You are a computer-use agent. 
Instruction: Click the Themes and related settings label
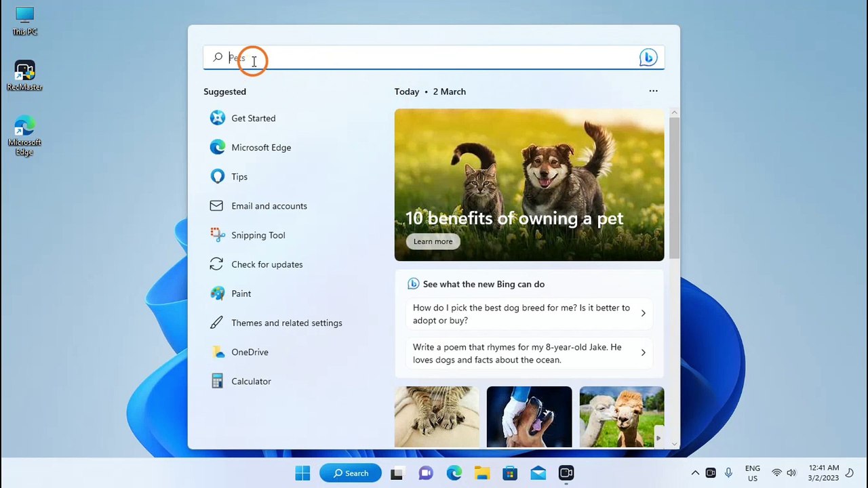click(x=287, y=323)
